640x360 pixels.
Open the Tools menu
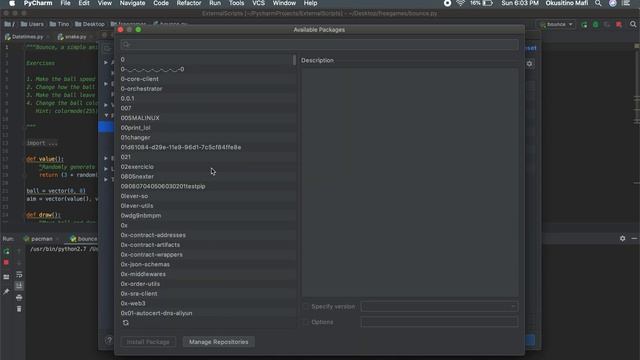click(236, 3)
